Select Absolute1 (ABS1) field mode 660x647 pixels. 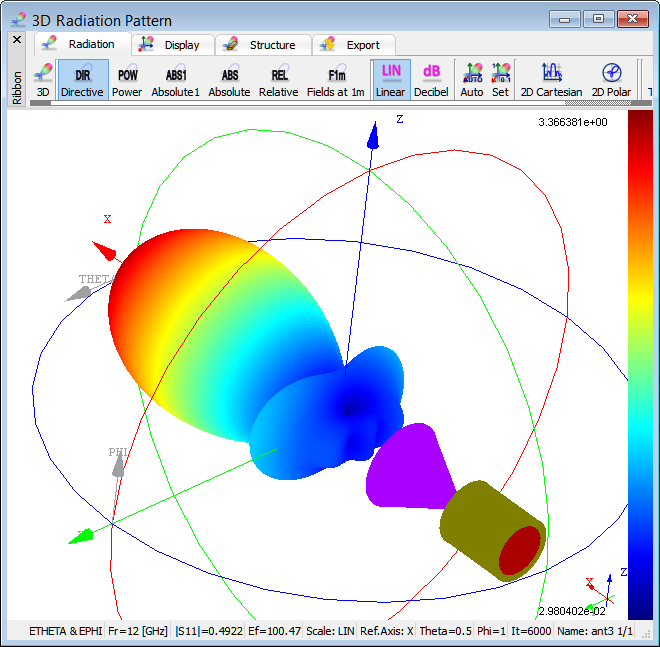(x=176, y=79)
